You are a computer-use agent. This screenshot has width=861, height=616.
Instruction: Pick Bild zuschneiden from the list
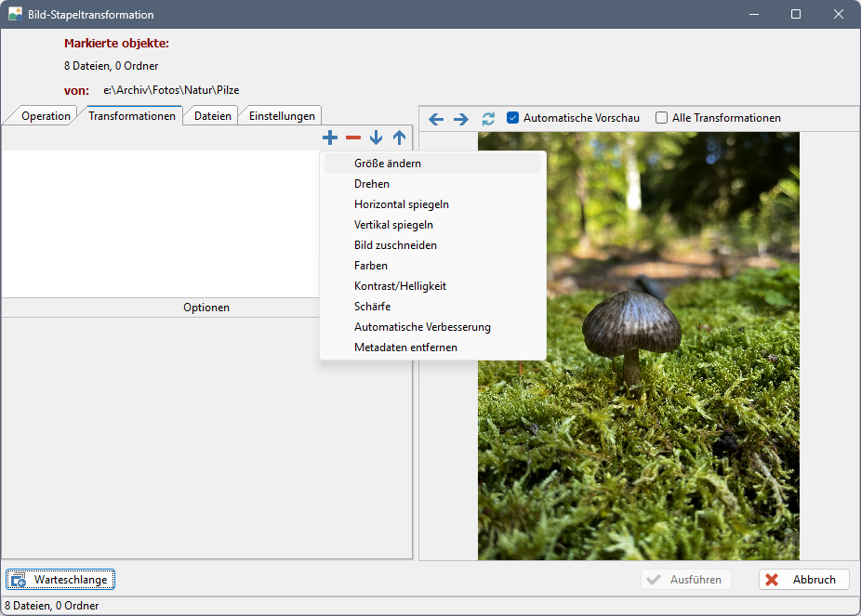[x=395, y=245]
